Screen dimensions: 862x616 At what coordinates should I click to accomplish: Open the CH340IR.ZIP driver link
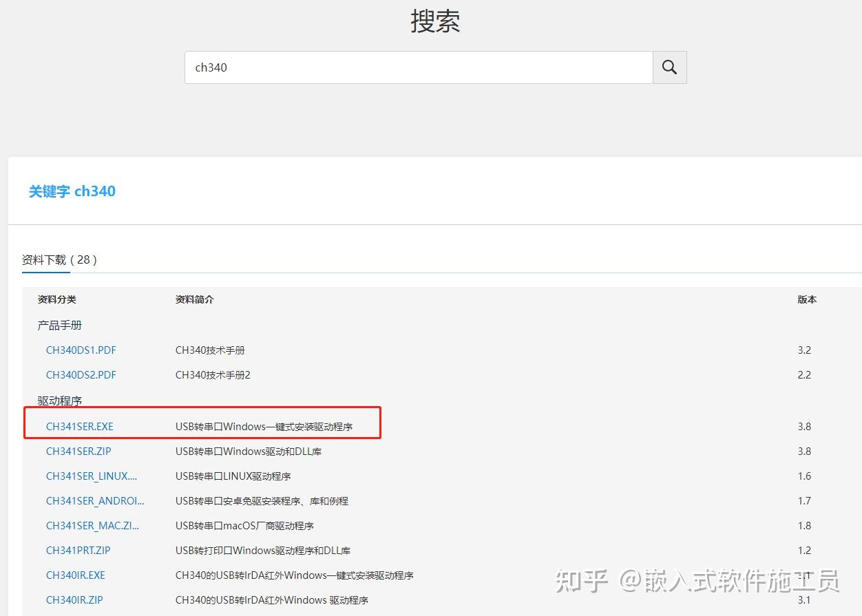point(74,599)
